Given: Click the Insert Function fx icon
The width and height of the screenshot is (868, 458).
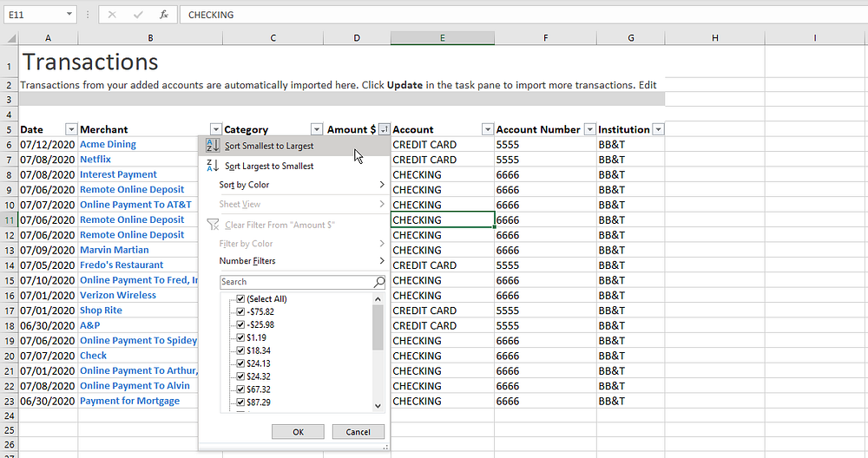Looking at the screenshot, I should pyautogui.click(x=164, y=15).
